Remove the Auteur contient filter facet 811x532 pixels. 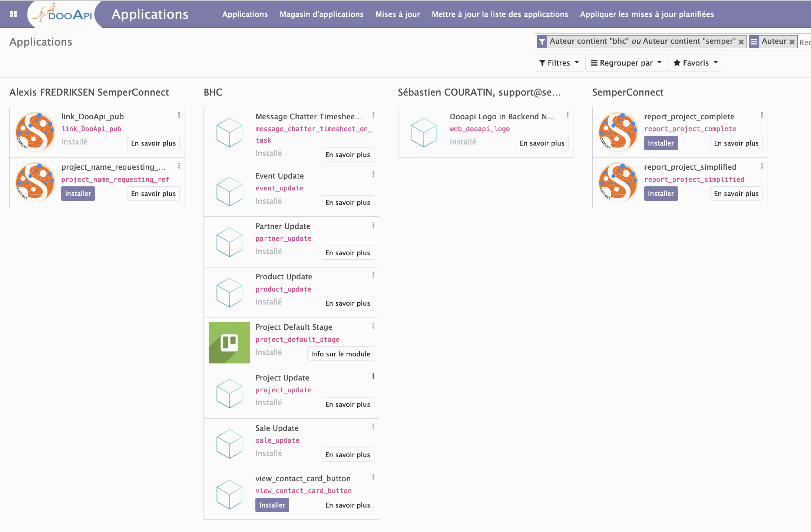click(x=741, y=42)
